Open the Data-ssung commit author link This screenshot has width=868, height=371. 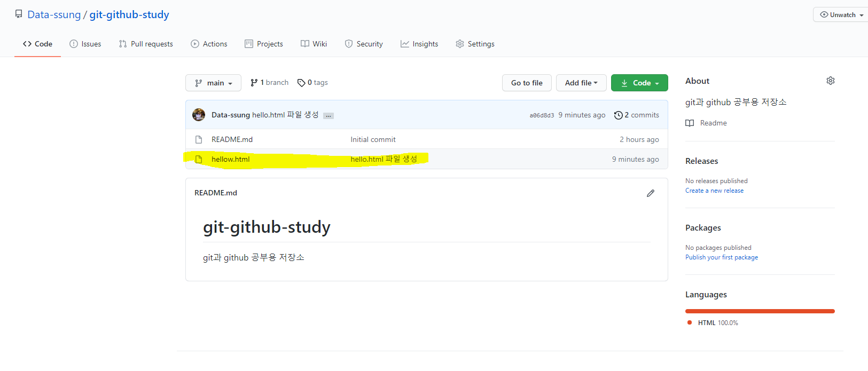pos(231,115)
